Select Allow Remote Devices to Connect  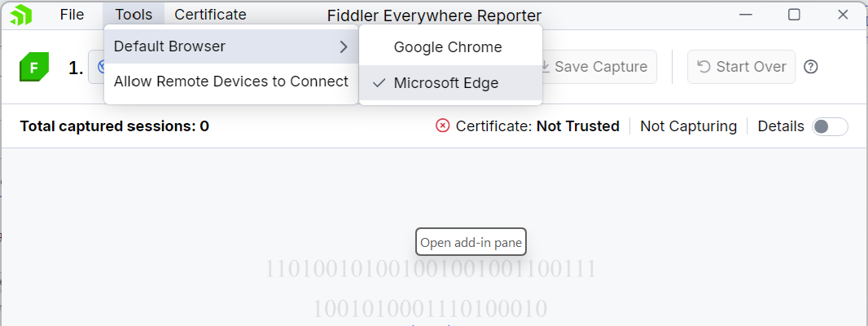click(230, 82)
